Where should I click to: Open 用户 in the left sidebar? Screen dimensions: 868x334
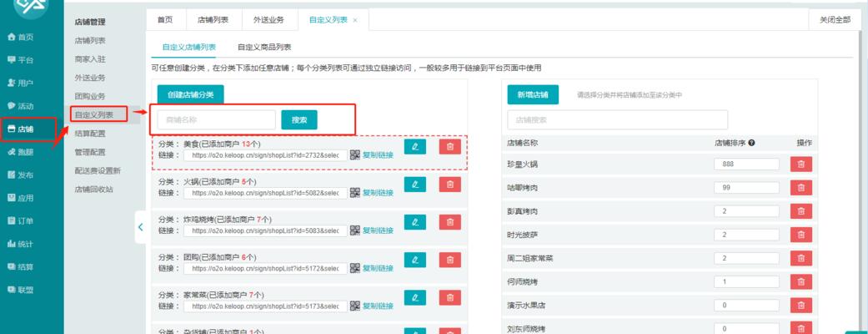(x=21, y=83)
